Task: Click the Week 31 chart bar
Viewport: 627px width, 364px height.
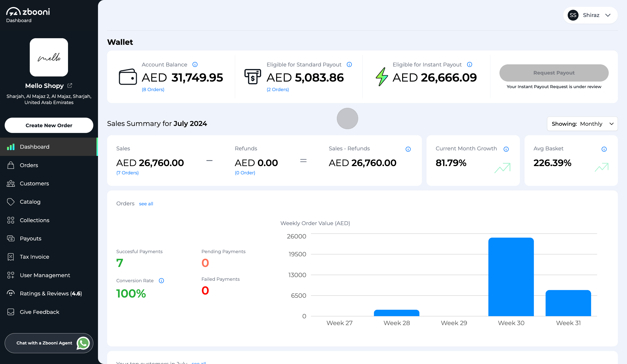Action: click(x=568, y=303)
